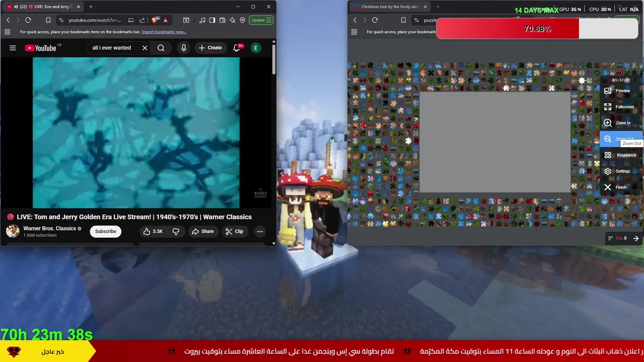Open the Warner Bros. Classics channel name
Viewport: 644px width, 362px height.
point(49,228)
